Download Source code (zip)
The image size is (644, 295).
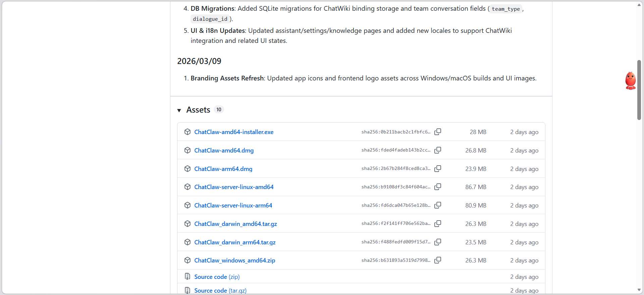point(217,277)
